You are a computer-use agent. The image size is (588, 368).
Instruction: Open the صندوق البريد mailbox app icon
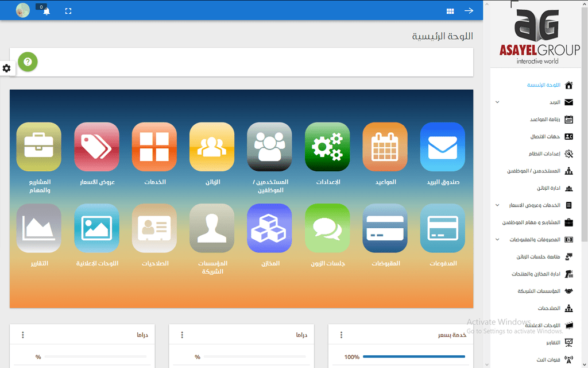coord(443,147)
